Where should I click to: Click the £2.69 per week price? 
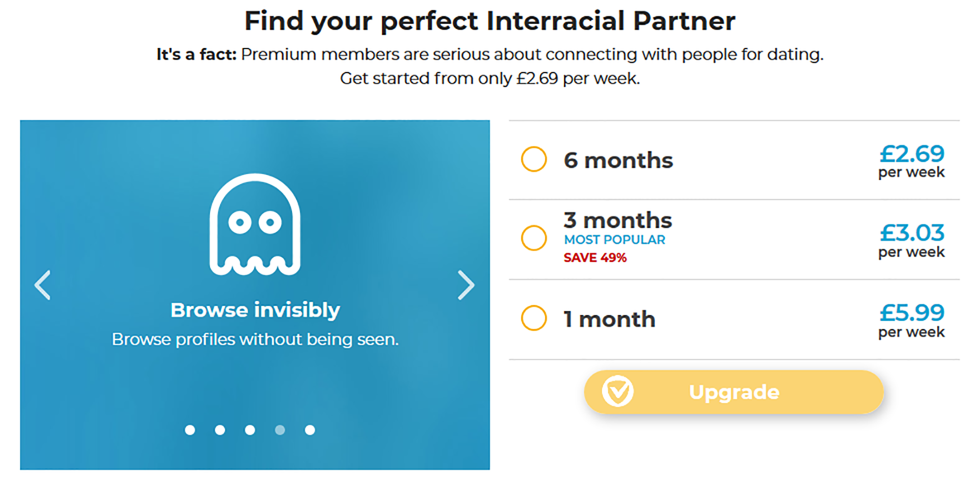pos(911,161)
